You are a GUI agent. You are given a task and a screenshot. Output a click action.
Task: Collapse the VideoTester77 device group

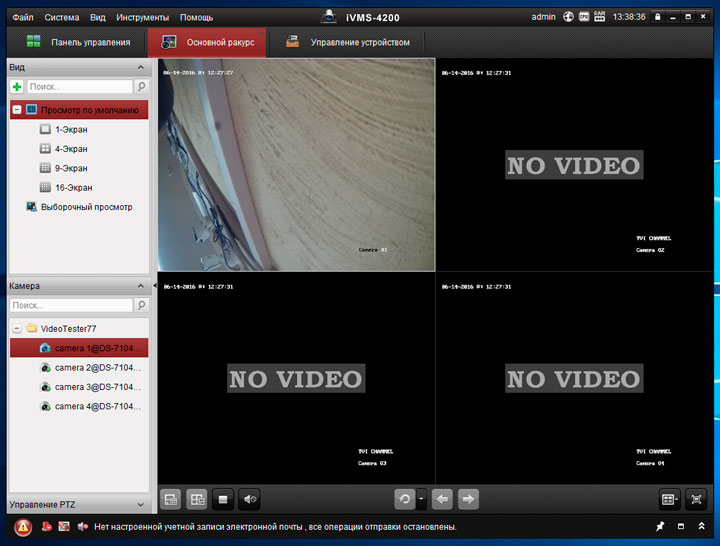(17, 328)
